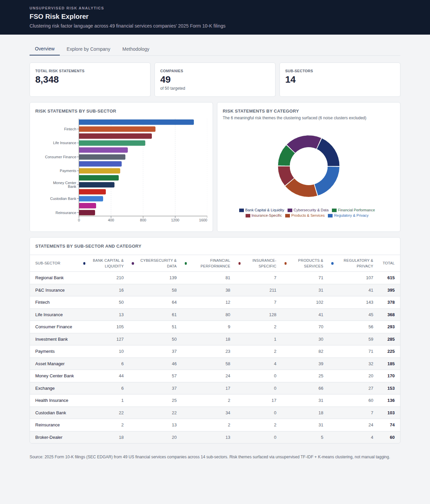Click the Sub-Sectors card showing 14

[x=340, y=80]
